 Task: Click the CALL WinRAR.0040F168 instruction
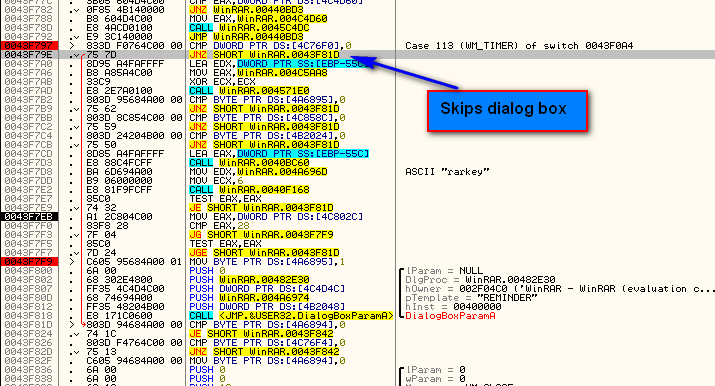coord(249,190)
